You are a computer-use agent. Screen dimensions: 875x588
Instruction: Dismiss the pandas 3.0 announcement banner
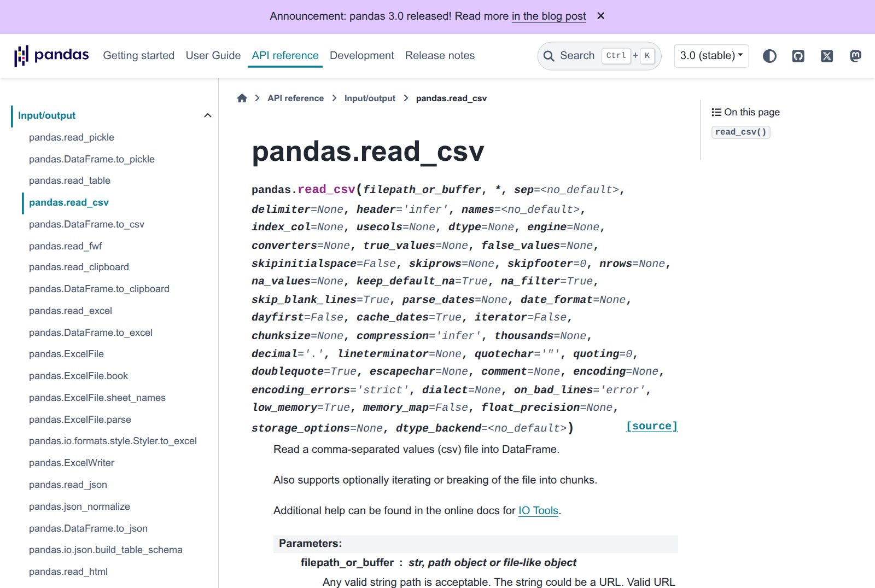coord(600,16)
